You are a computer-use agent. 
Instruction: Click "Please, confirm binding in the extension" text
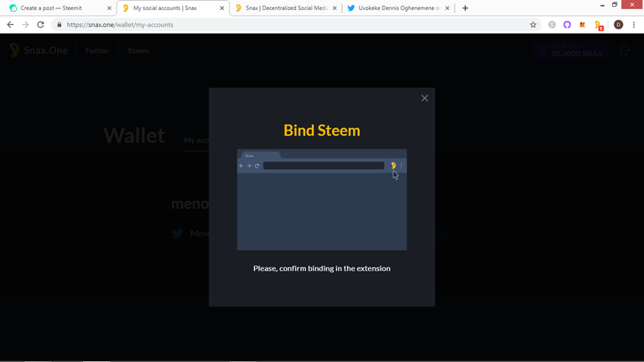point(322,268)
